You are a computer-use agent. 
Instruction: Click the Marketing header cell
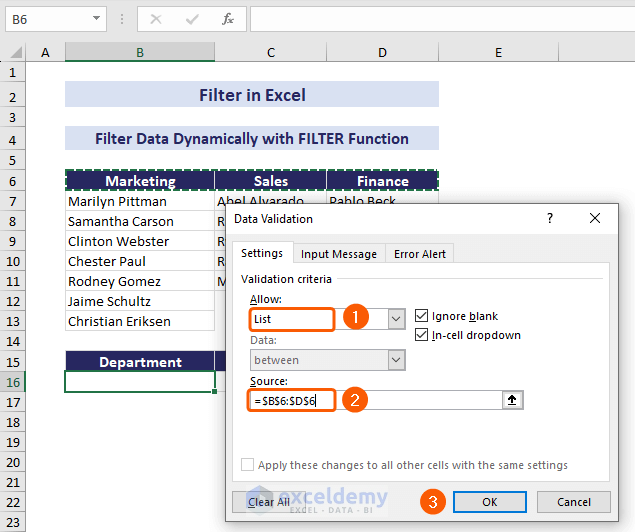coord(140,181)
